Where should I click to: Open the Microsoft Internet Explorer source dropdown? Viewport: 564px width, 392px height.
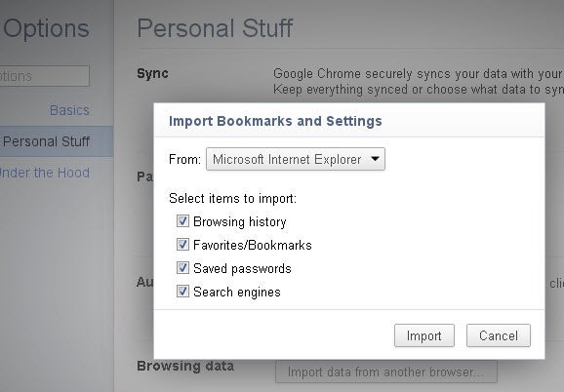(x=296, y=159)
